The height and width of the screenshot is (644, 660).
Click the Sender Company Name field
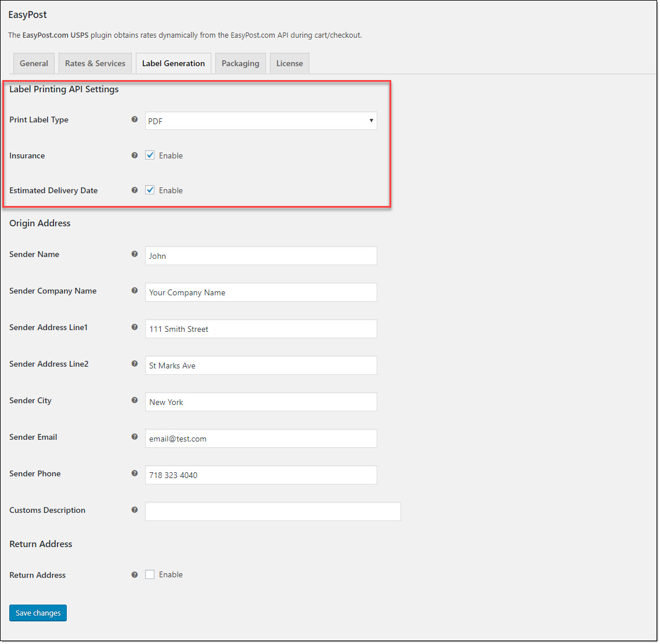coord(261,292)
